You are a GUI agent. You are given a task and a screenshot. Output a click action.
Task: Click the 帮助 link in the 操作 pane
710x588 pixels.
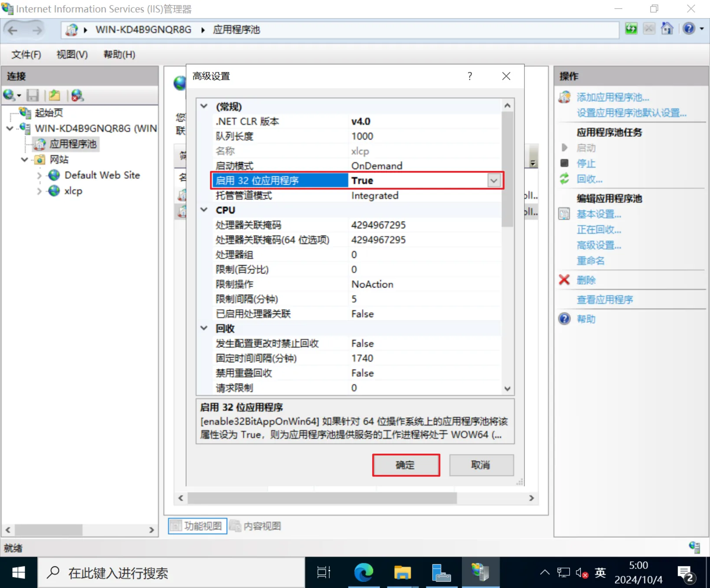pos(586,319)
